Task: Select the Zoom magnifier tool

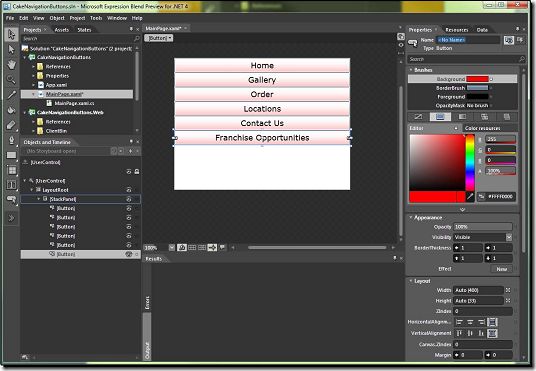Action: [x=11, y=79]
